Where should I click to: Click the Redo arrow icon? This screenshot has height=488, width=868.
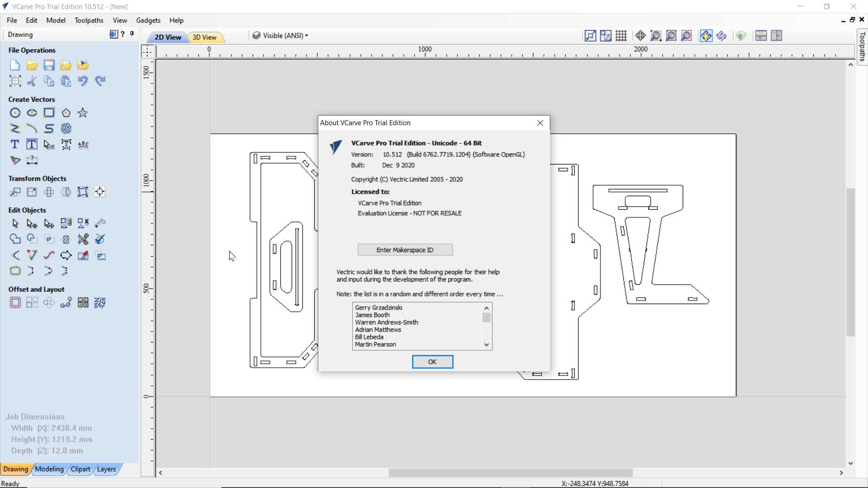click(100, 81)
